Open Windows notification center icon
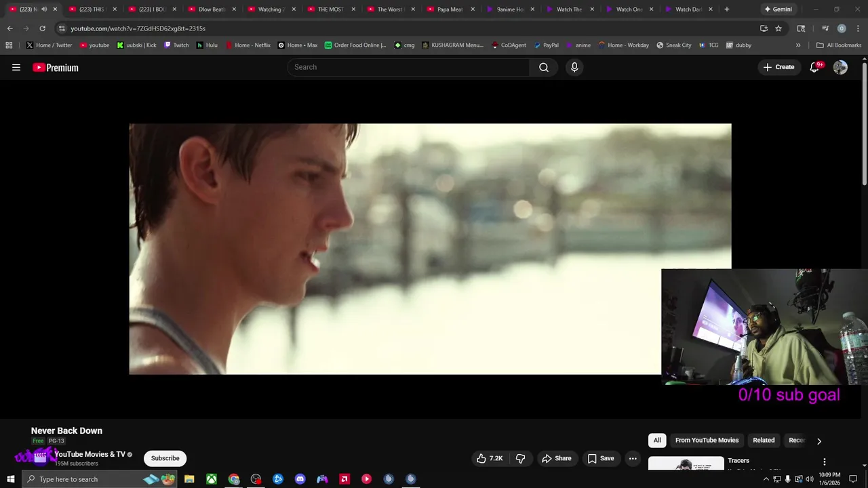Screen dimensions: 868x488 click(853, 479)
